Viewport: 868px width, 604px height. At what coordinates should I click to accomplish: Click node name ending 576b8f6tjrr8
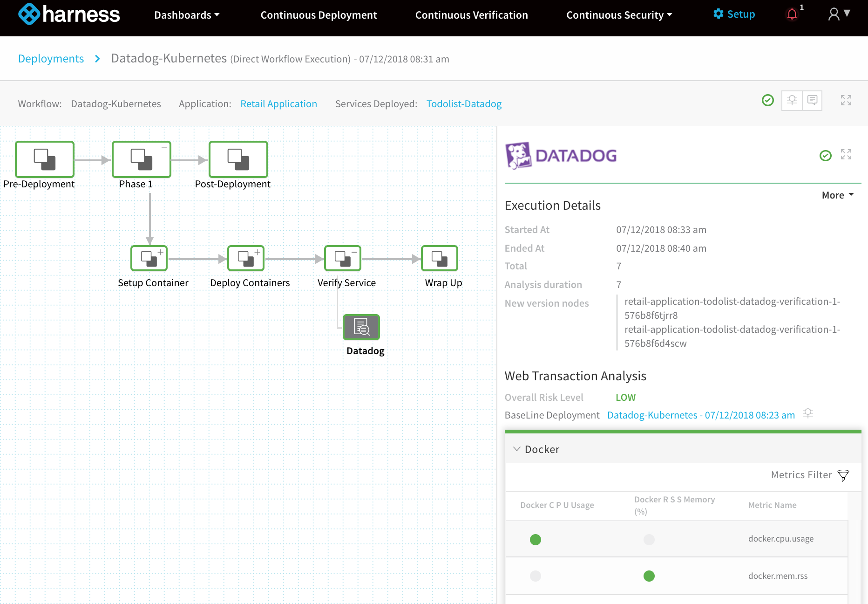(732, 309)
